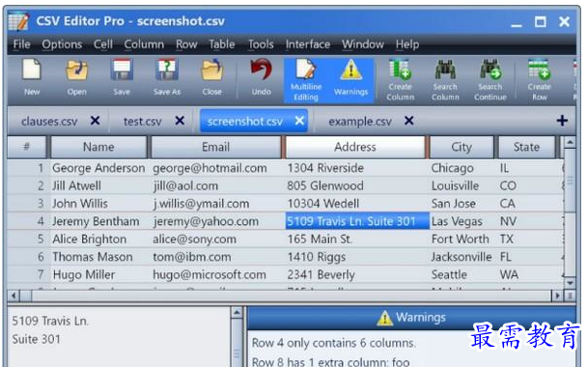Viewport: 588px width, 367px height.
Task: Open the Cell menu
Action: (103, 44)
